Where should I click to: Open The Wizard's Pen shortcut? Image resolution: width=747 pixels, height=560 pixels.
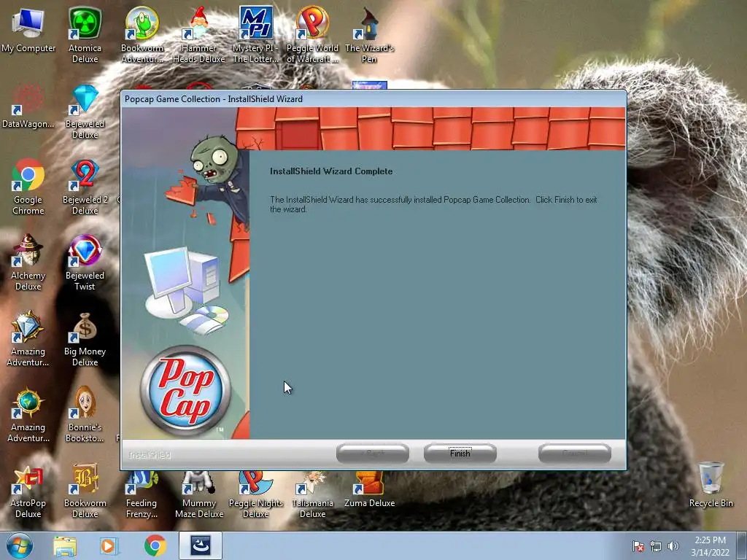369,35
